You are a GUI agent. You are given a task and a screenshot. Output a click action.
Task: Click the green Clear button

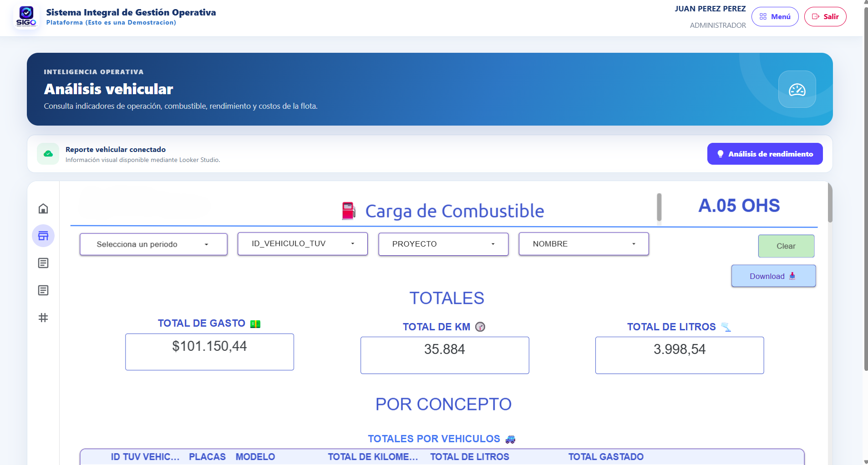tap(786, 246)
